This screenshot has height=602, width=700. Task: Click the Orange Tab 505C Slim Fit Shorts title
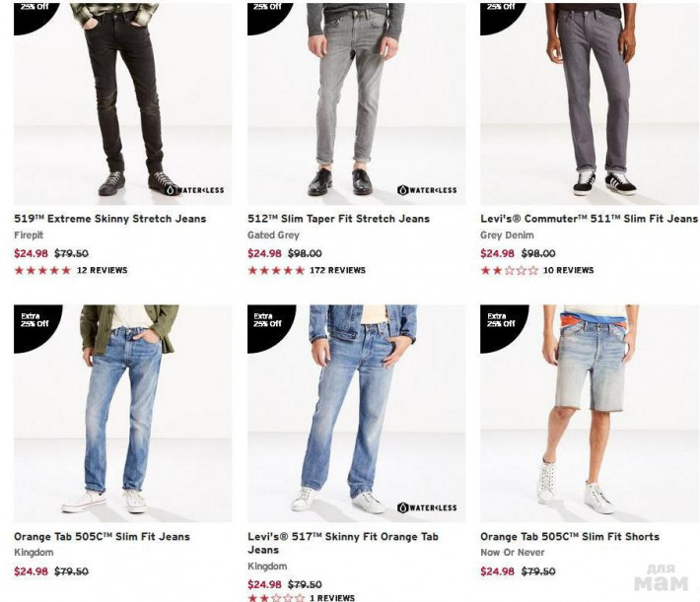click(570, 536)
